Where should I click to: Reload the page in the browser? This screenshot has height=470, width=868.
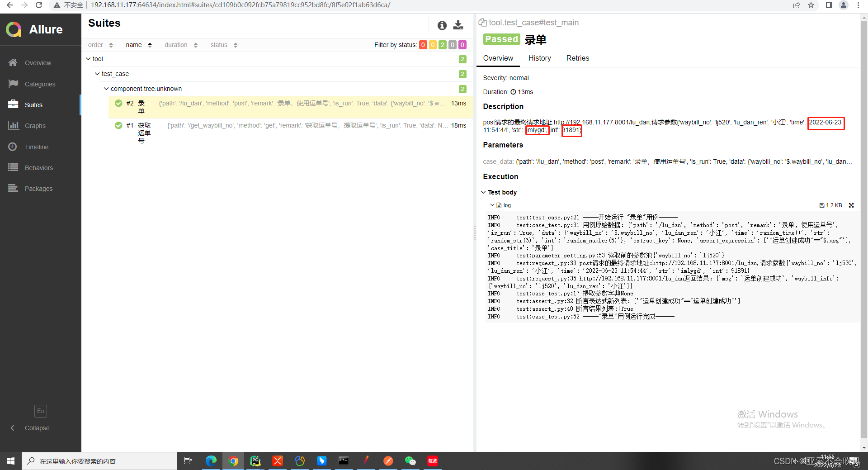[39, 5]
